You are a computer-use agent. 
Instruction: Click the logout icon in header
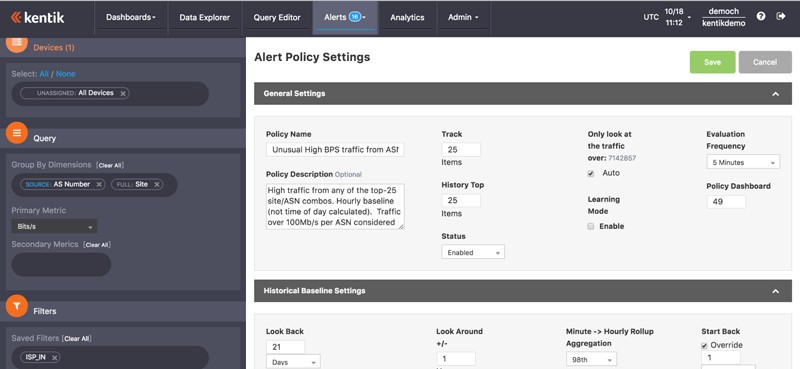pyautogui.click(x=781, y=16)
